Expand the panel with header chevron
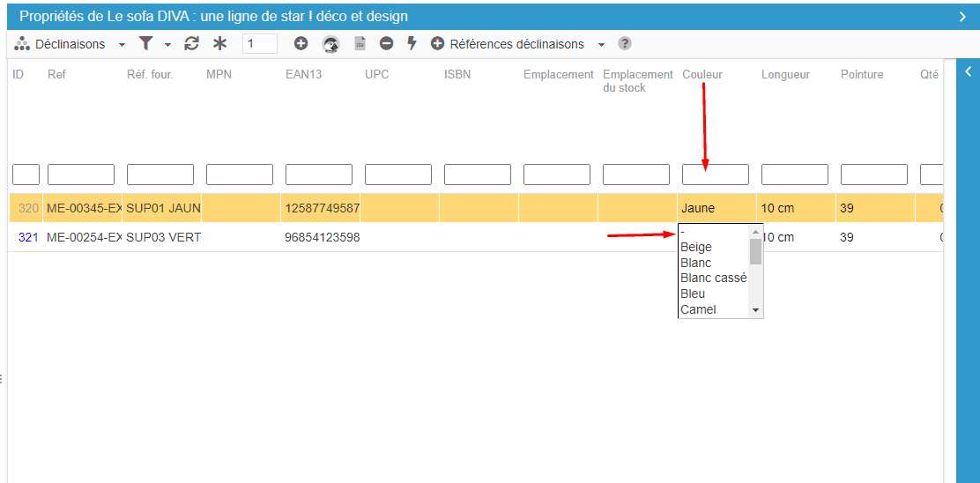Viewport: 980px width, 483px height. (962, 17)
